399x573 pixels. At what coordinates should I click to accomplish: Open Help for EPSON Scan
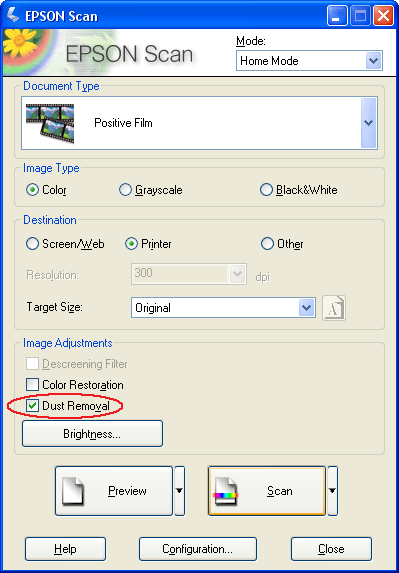tap(65, 549)
